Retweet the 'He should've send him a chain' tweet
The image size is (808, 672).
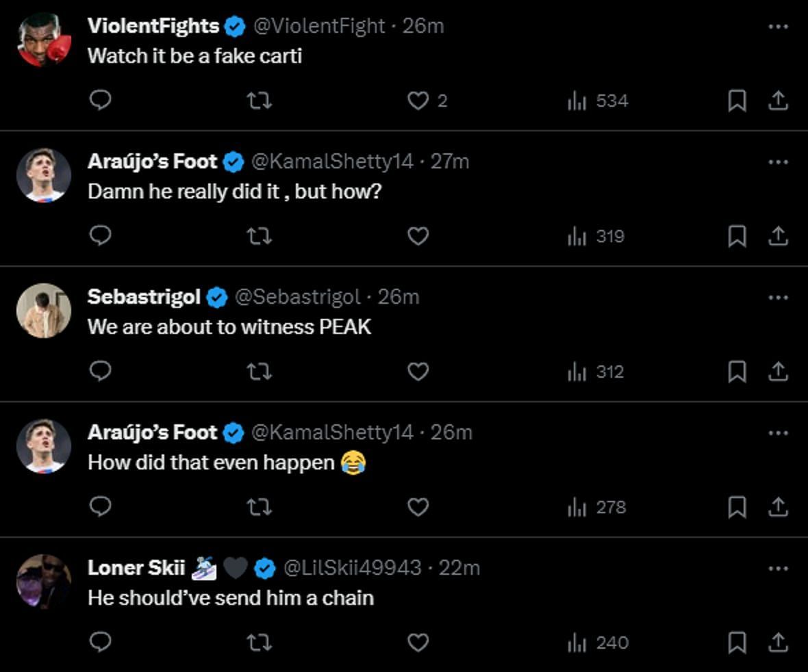coord(259,643)
